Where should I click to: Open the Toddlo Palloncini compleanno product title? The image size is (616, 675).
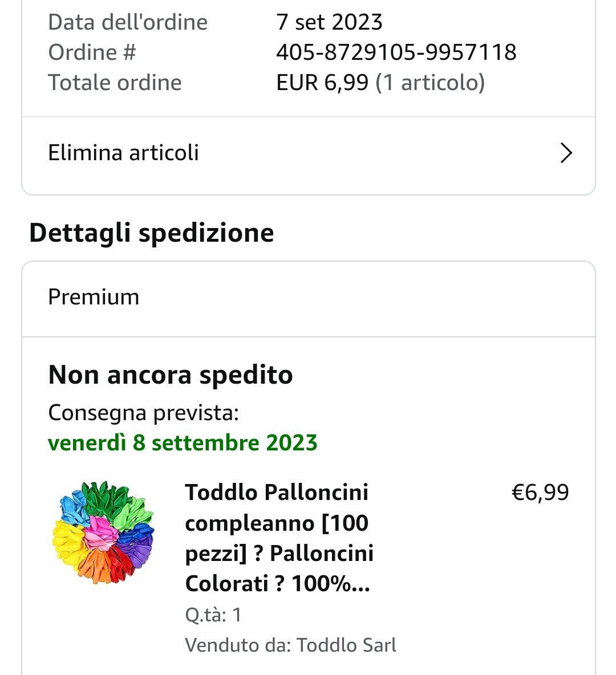[279, 538]
